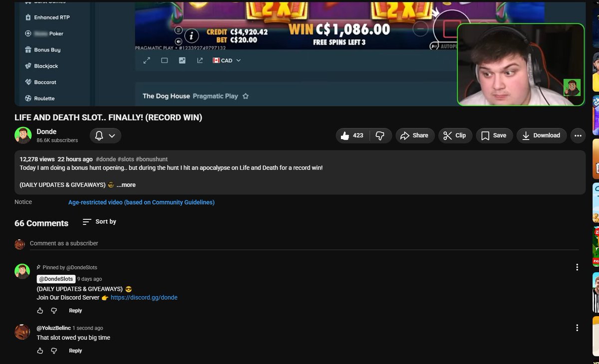Image resolution: width=599 pixels, height=364 pixels.
Task: Open pinned comment's Donde avatar
Action: (x=22, y=271)
